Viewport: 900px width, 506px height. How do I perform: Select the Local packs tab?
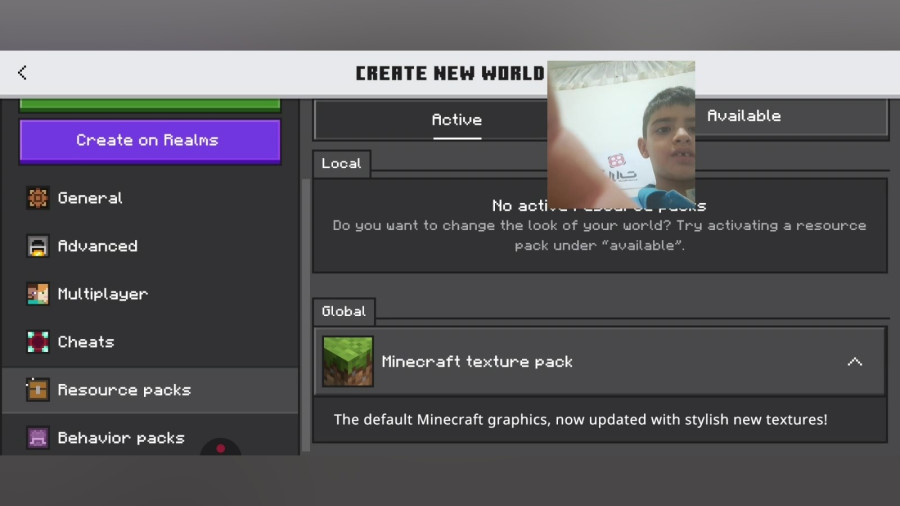coord(342,164)
